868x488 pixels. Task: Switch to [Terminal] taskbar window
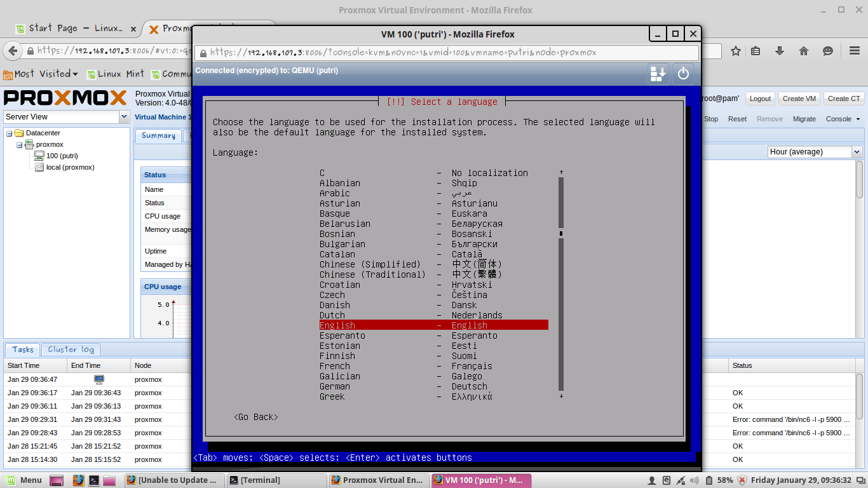[x=277, y=480]
